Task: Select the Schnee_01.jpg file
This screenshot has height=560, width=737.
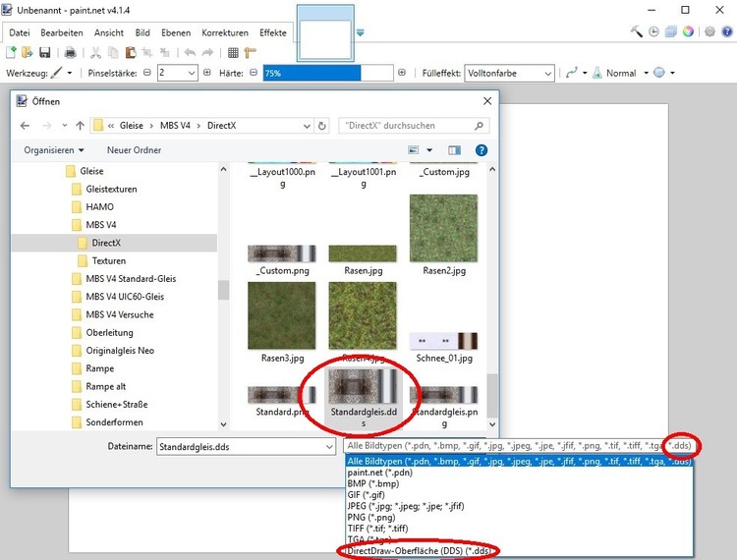Action: click(x=444, y=348)
